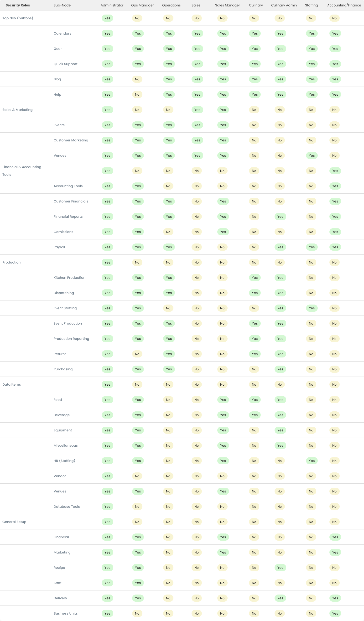Open the Financial & Accounting Tools section label
Screen dimensions: 364x621
[22, 171]
